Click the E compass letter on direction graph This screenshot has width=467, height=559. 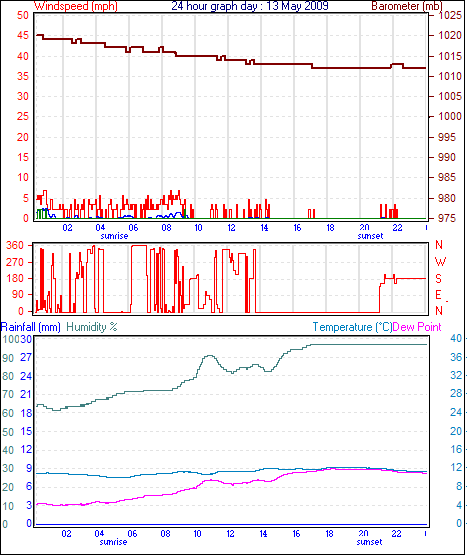tap(438, 295)
